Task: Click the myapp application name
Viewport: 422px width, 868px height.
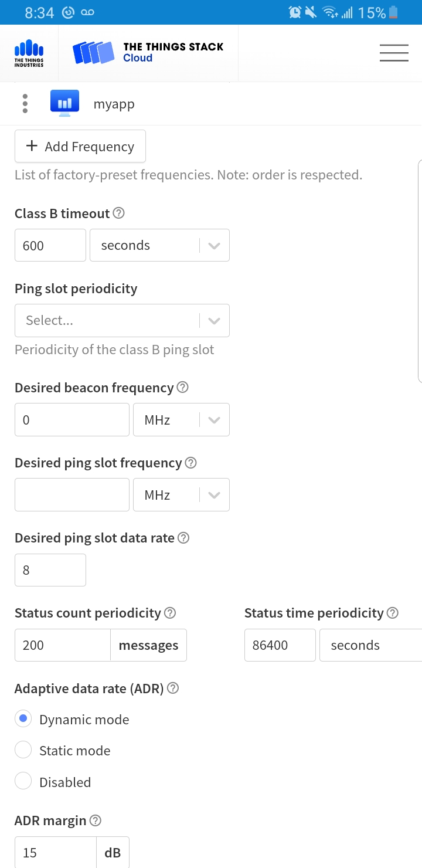Action: (x=114, y=104)
